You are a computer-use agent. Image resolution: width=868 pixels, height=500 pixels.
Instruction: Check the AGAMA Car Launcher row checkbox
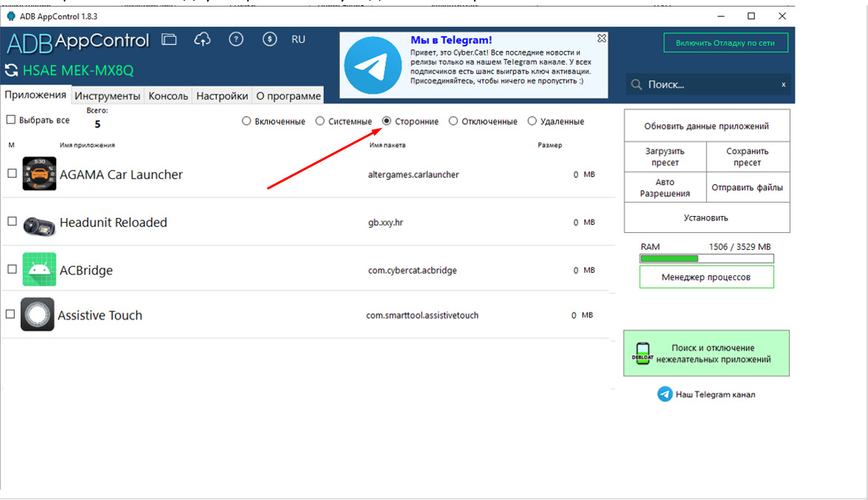click(12, 173)
